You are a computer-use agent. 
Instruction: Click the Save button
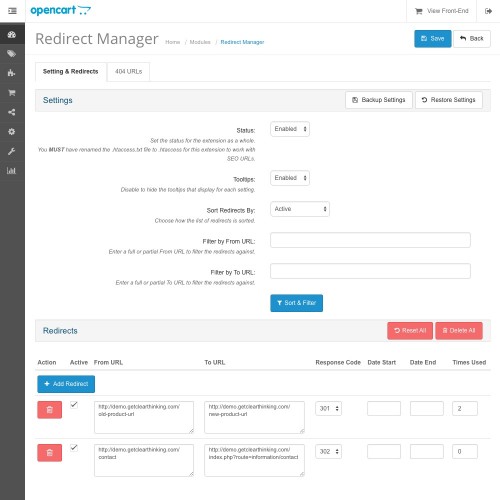coord(433,39)
